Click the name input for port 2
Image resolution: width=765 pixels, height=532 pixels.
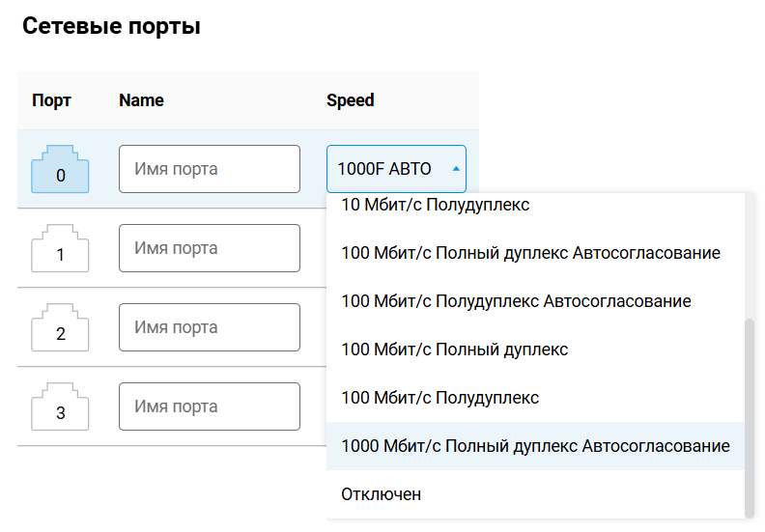(210, 327)
